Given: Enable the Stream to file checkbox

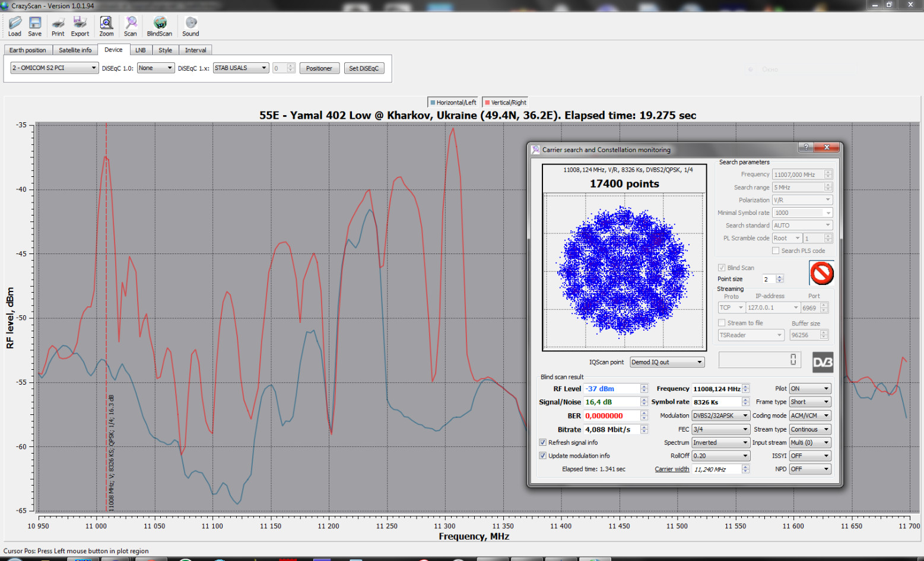Looking at the screenshot, I should pos(722,323).
